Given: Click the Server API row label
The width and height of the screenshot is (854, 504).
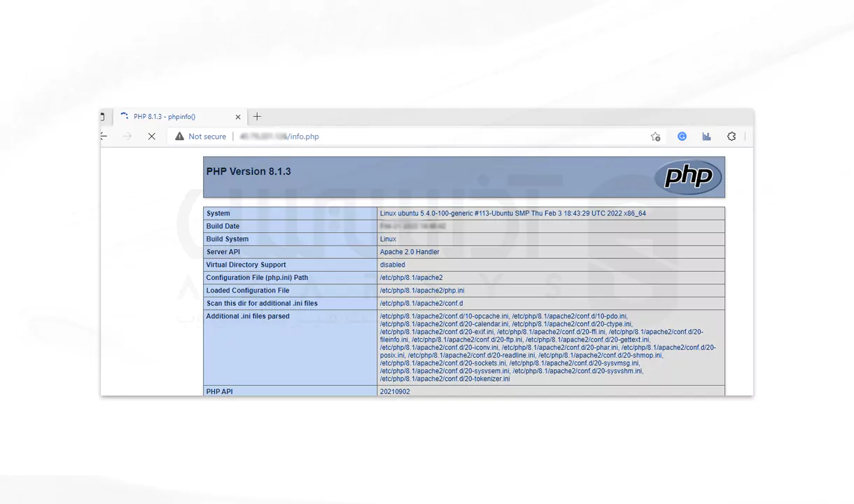Looking at the screenshot, I should (x=223, y=252).
